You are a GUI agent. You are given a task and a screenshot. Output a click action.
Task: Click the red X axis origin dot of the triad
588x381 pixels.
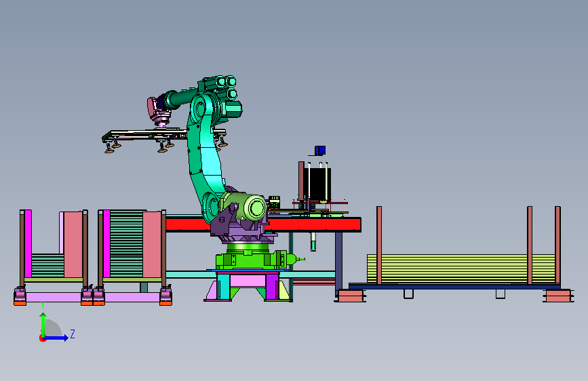(42, 338)
